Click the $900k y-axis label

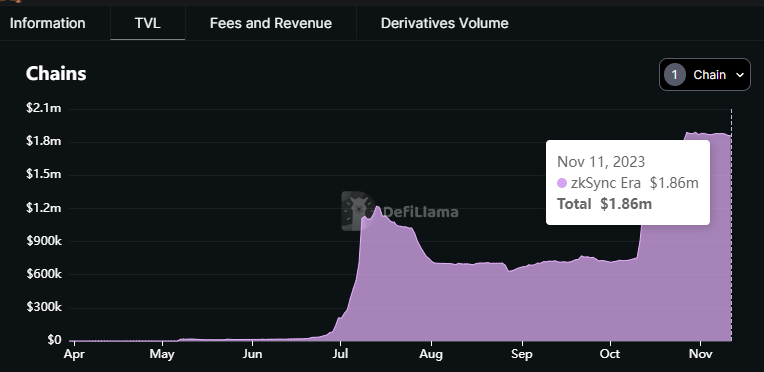coord(44,241)
